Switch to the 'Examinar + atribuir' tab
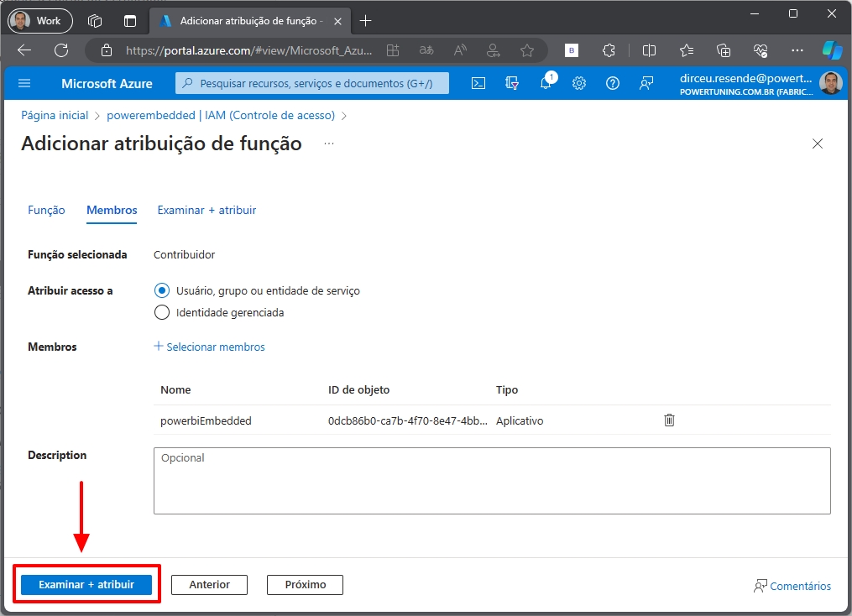Screen dimensions: 852x616 pos(206,210)
